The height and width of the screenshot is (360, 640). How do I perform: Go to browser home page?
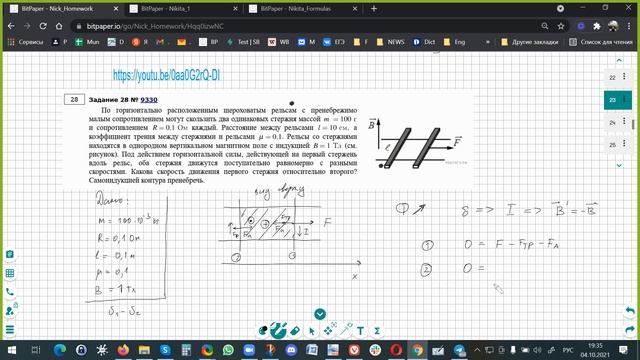59,26
